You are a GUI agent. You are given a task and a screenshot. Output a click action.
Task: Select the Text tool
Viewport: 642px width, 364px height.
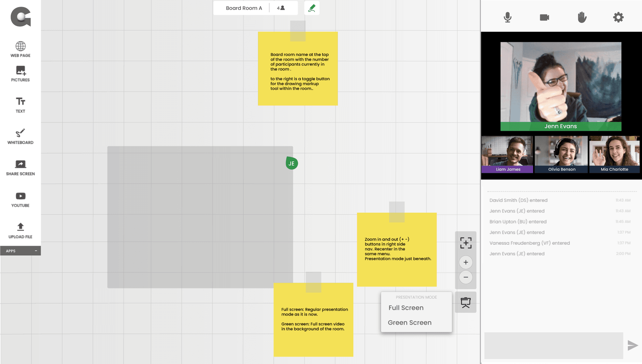point(20,105)
